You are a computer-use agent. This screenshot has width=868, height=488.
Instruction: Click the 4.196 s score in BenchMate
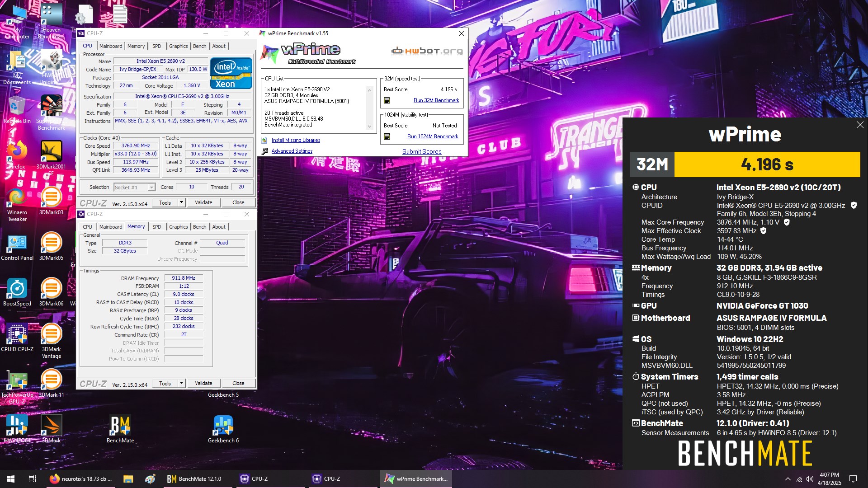(x=767, y=164)
